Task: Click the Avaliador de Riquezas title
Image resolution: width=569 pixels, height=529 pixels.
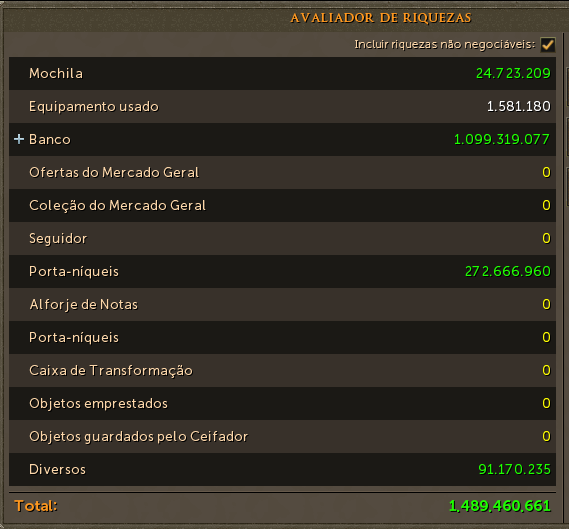Action: pos(381,18)
